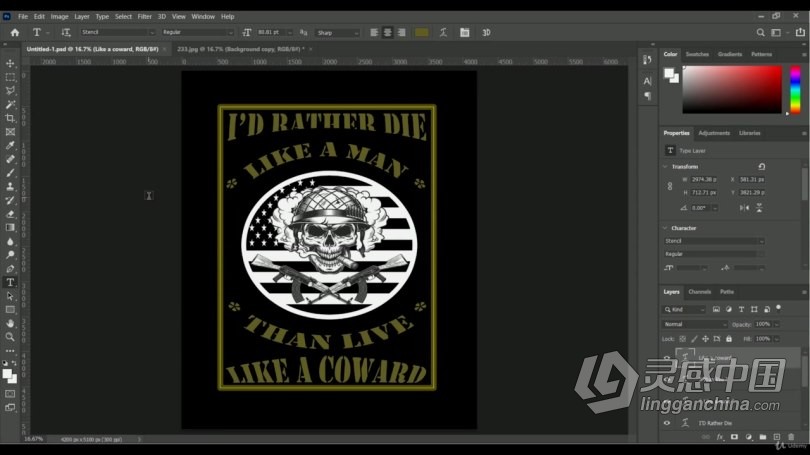Select the Blur tool
The width and height of the screenshot is (810, 455).
[10, 241]
